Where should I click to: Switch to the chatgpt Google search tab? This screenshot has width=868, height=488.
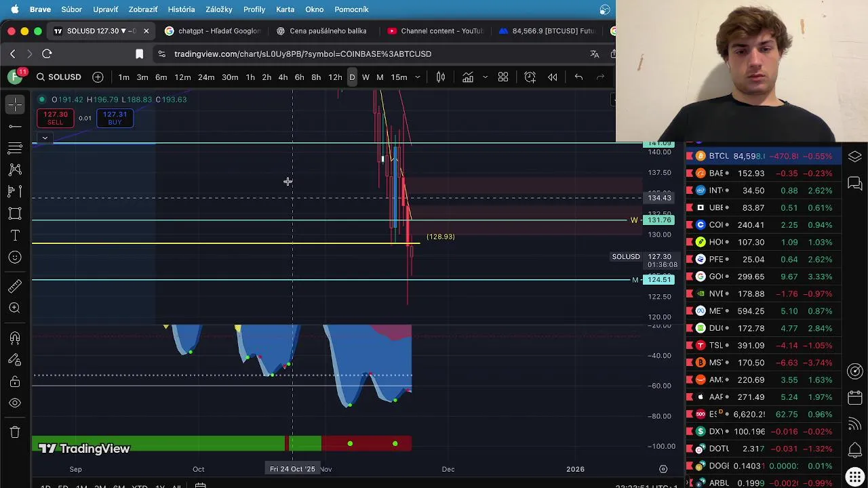[x=213, y=31]
